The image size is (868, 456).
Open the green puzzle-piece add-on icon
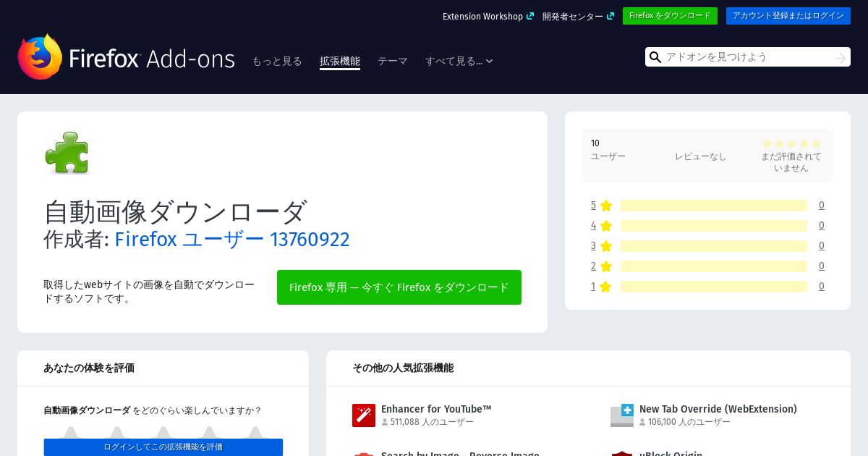tap(67, 153)
